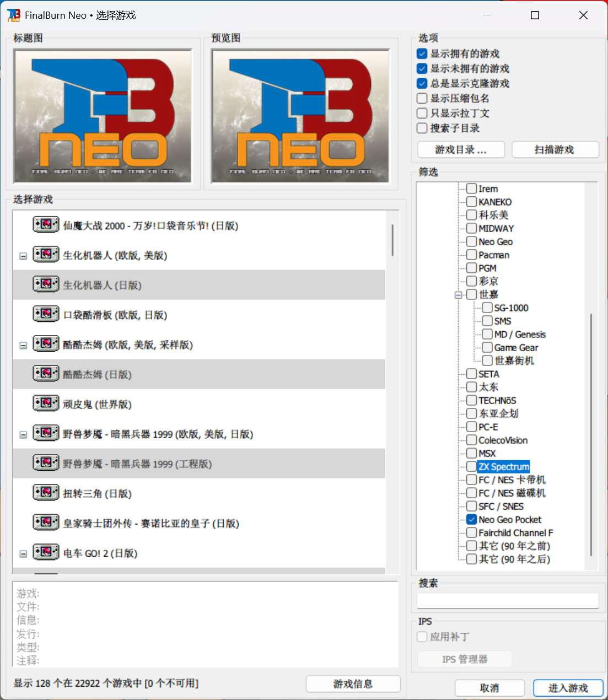
Task: Uncheck 总是显示克隆游戏 option
Action: coord(422,83)
